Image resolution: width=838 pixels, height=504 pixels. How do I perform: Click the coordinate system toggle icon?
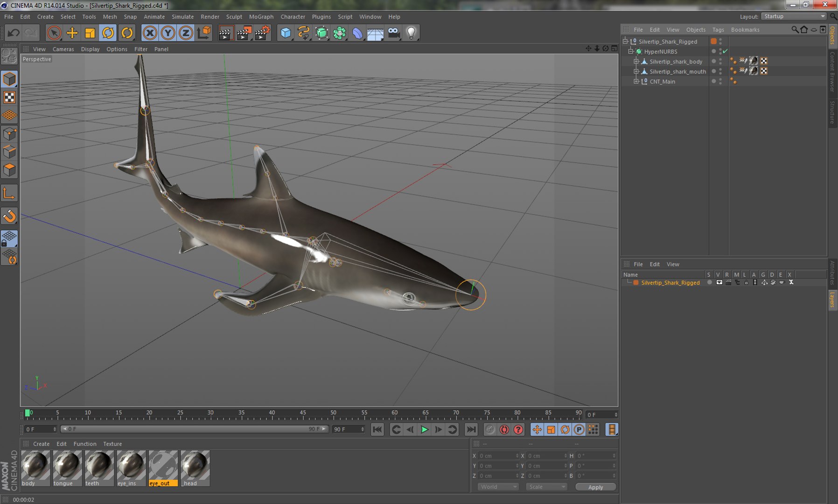(204, 33)
